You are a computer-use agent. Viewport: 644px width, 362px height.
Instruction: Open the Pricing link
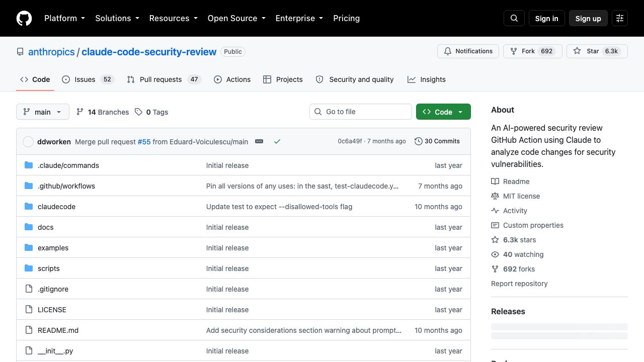click(347, 18)
